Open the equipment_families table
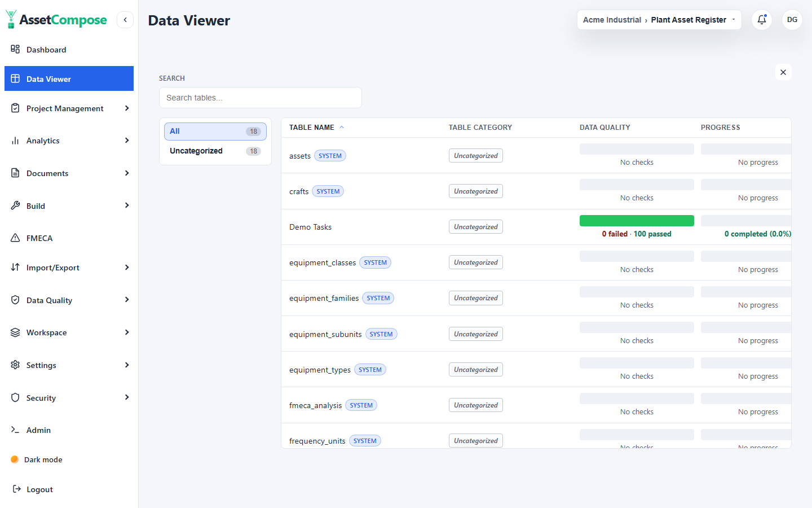812x508 pixels. [x=324, y=298]
